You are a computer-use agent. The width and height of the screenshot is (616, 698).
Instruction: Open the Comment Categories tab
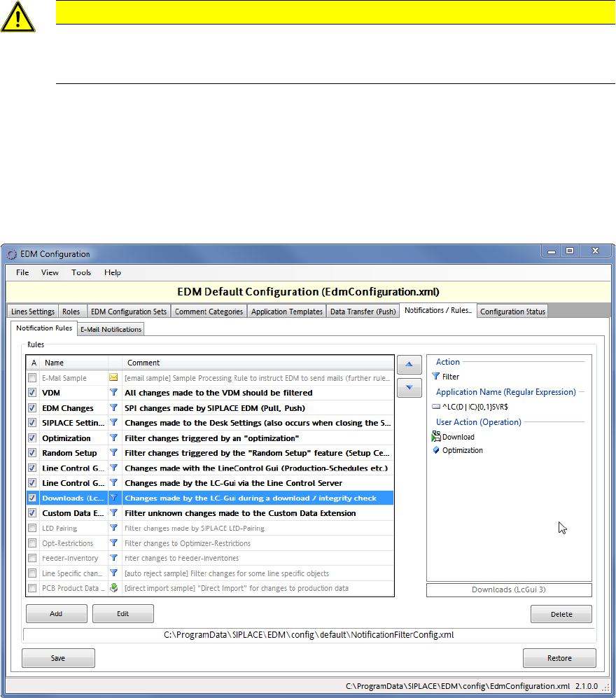(x=209, y=312)
